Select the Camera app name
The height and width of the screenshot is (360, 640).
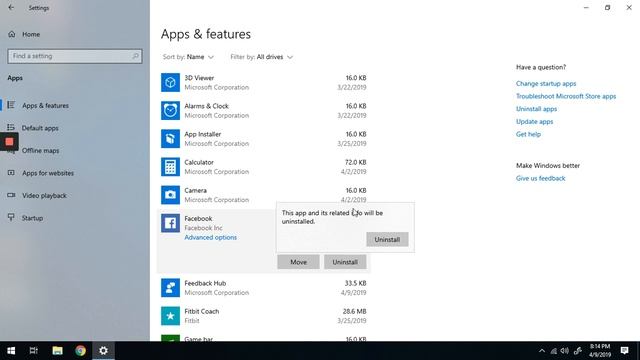pos(195,190)
